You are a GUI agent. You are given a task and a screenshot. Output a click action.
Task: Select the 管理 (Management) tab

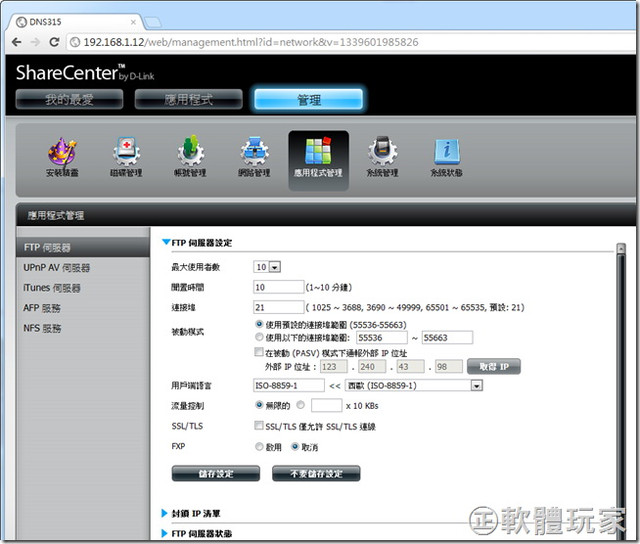[x=309, y=100]
